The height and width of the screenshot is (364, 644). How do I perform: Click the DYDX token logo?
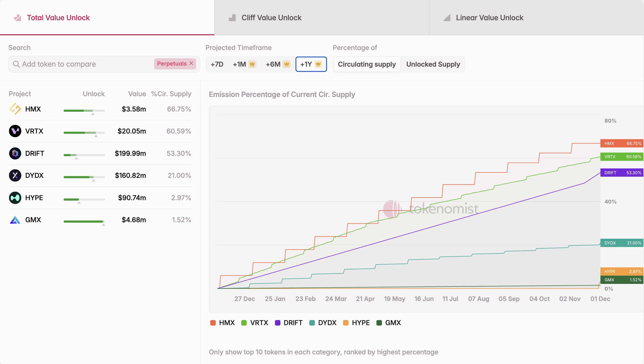coord(15,176)
